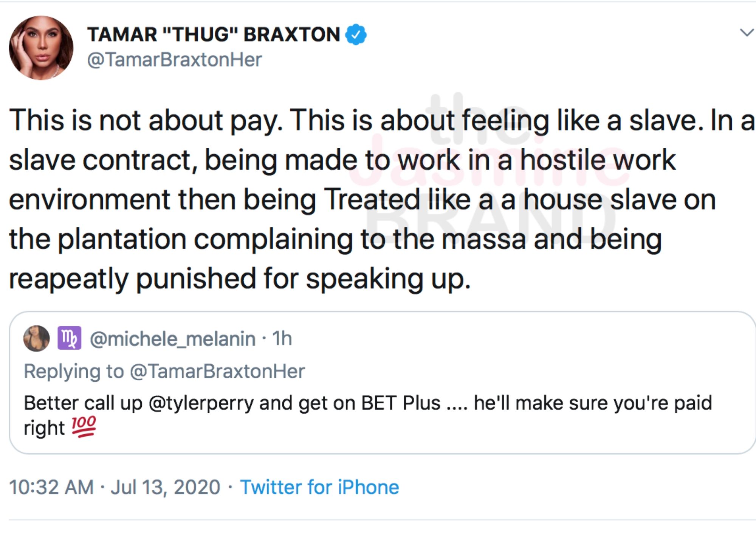Click the 10:32 AM tweet time
This screenshot has height=538, width=756.
pos(51,487)
